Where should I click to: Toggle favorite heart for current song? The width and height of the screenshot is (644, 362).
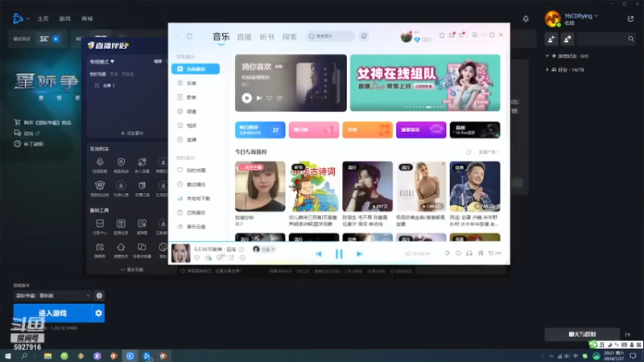pyautogui.click(x=197, y=257)
